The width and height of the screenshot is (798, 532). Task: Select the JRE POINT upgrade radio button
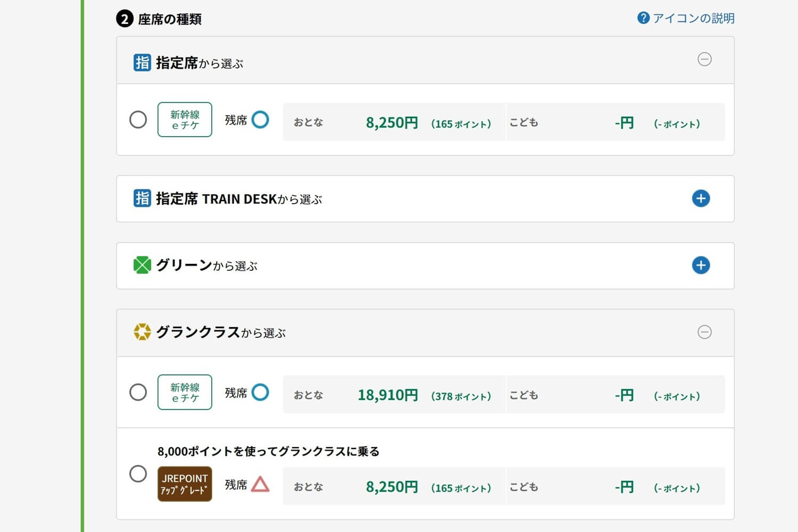138,473
